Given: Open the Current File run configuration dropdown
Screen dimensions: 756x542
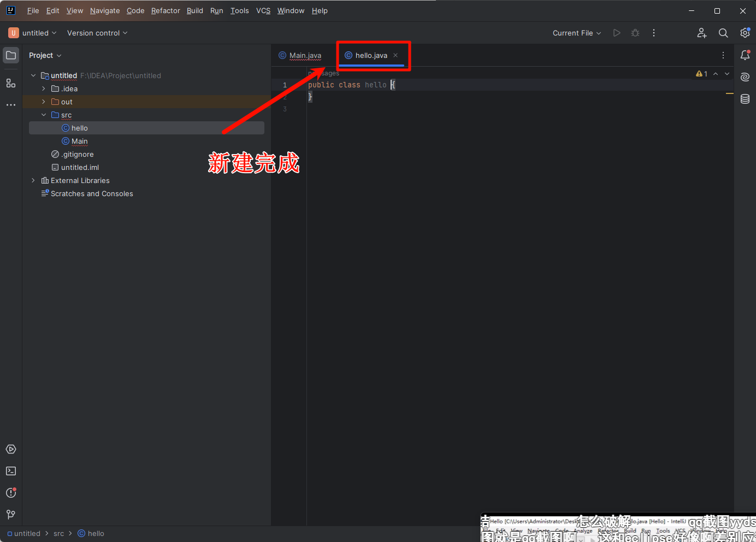Looking at the screenshot, I should tap(577, 33).
